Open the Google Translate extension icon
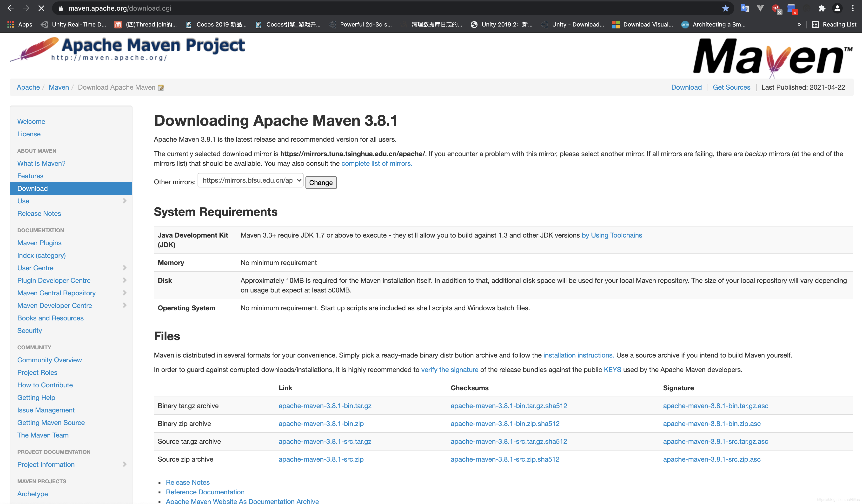Image resolution: width=862 pixels, height=504 pixels. pos(745,8)
